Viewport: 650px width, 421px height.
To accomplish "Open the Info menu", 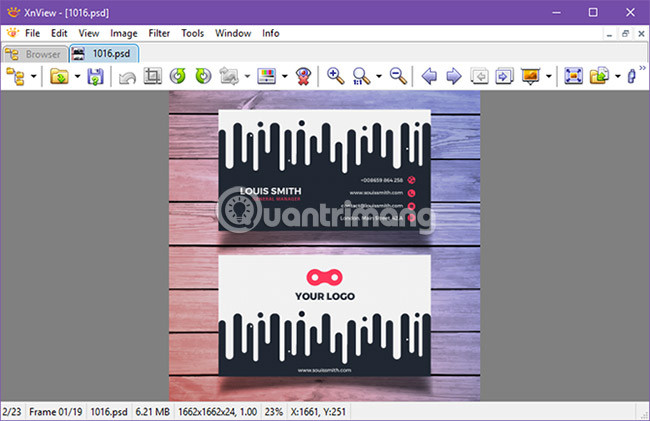I will coord(271,33).
